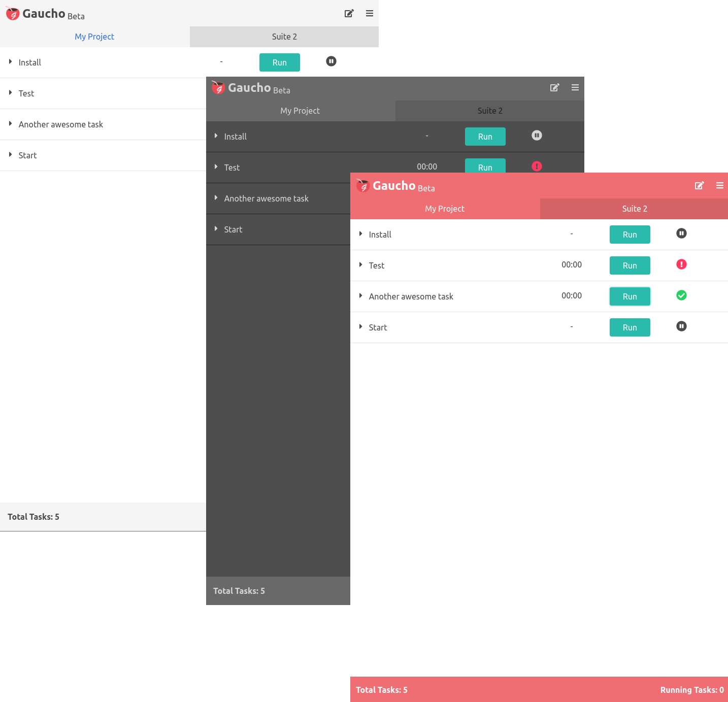Click the Gaucho logo in the red theme window
The height and width of the screenshot is (702, 728).
point(363,186)
